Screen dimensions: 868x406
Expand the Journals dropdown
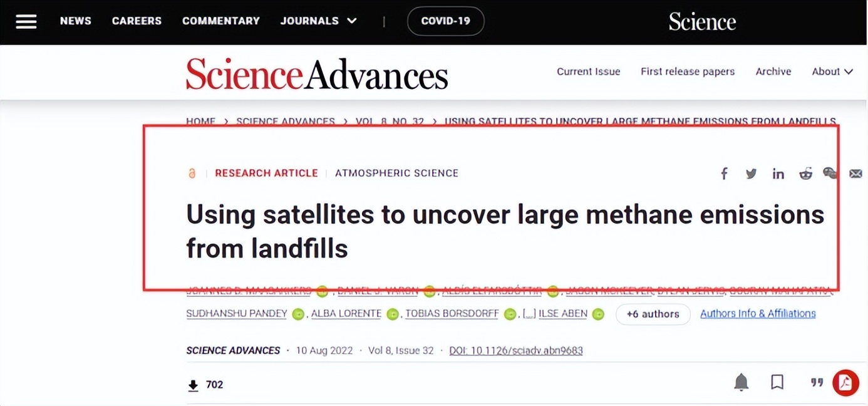319,21
